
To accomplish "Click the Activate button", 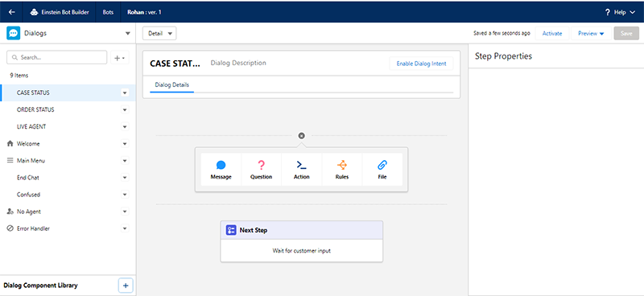I will 552,33.
